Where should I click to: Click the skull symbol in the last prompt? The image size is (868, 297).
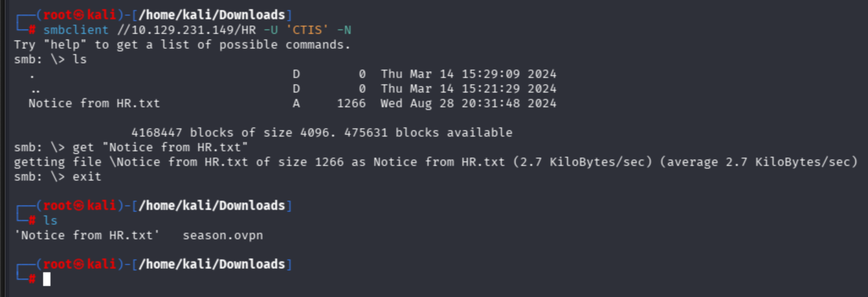tap(79, 264)
